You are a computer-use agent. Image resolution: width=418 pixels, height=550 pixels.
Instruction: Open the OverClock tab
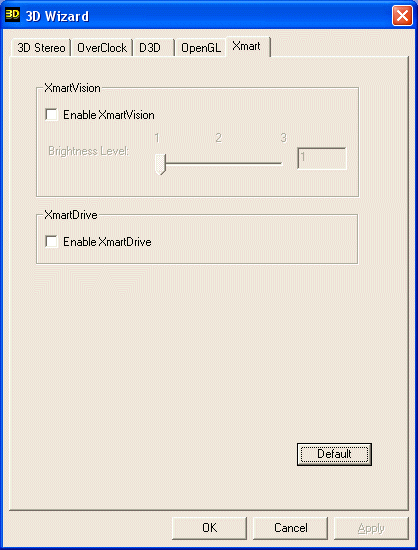pyautogui.click(x=102, y=48)
